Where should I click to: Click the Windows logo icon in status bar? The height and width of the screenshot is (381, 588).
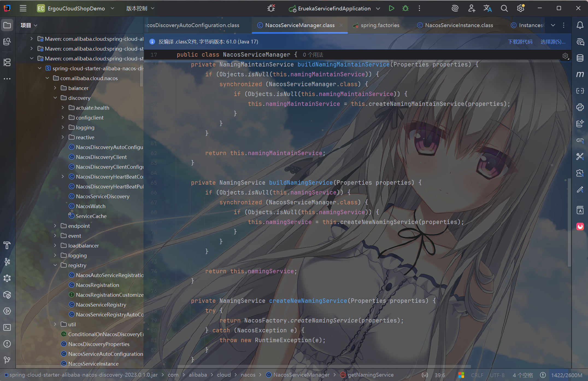click(461, 375)
